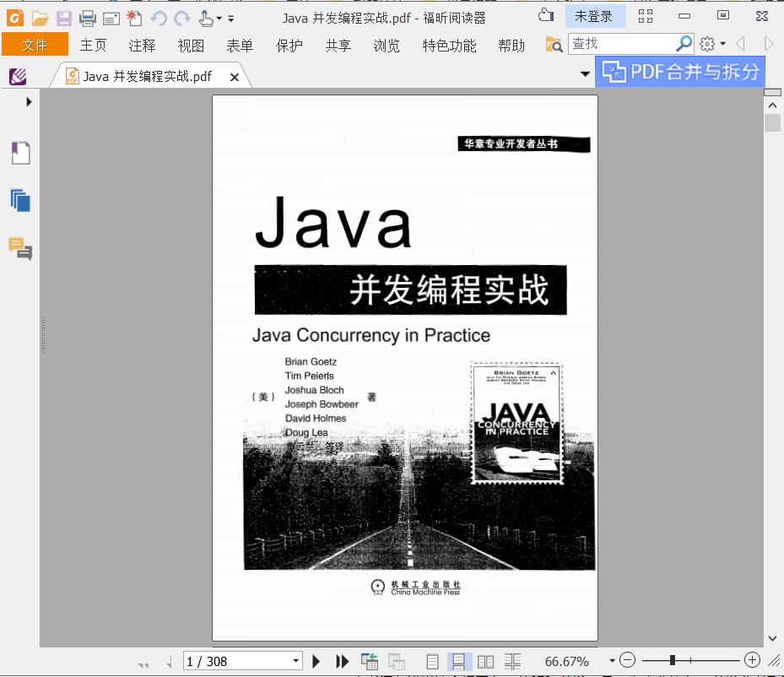Toggle the ribbon display grid icon
Screen dimensions: 784x677
tap(646, 16)
